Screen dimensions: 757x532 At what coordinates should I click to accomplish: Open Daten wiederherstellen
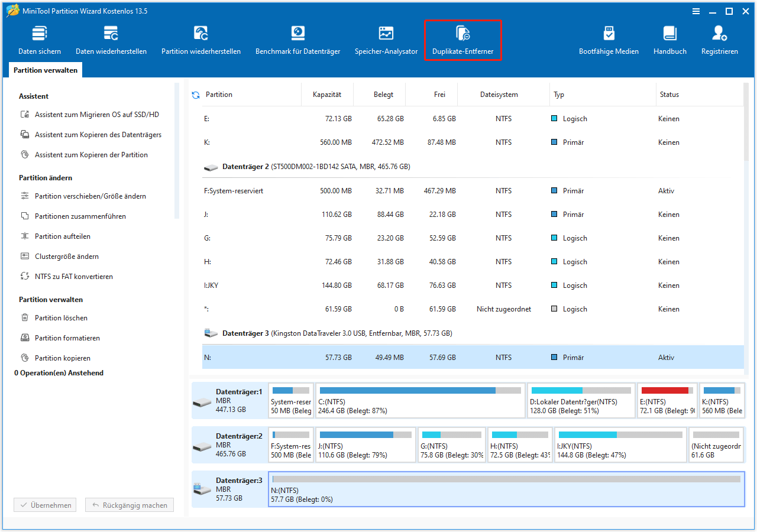111,39
